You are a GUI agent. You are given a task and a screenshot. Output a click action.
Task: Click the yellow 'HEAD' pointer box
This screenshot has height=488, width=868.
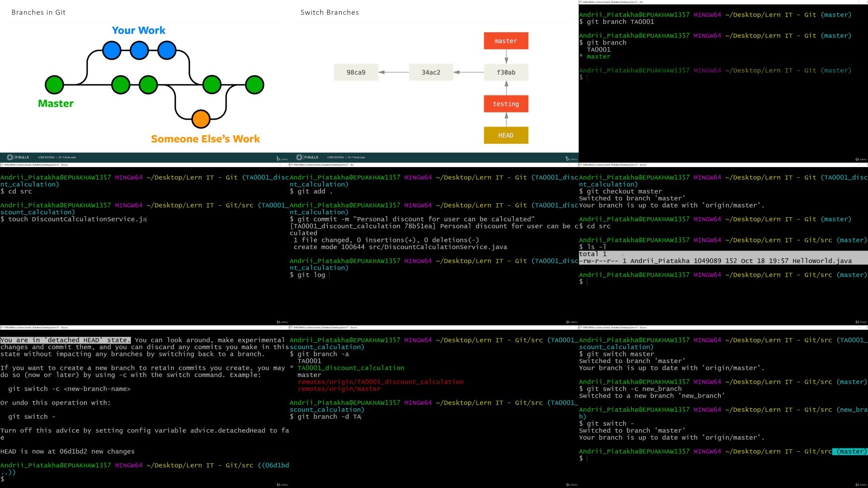[506, 135]
